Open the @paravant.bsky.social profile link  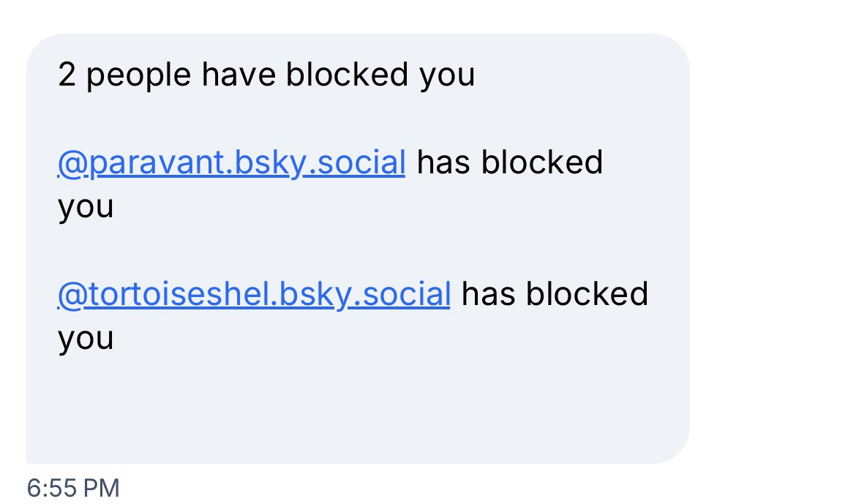point(230,163)
